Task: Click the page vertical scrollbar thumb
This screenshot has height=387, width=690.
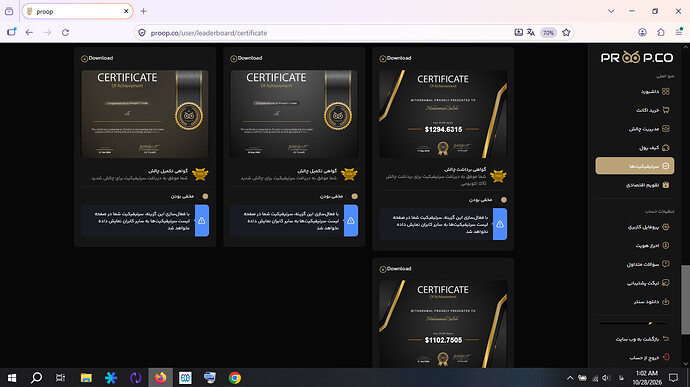Action: point(685,299)
